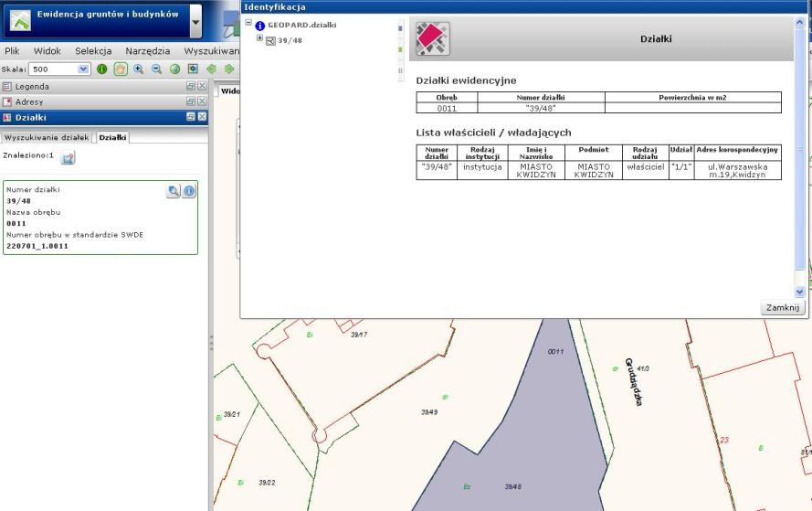Click the export icon beside Znaleziono
The height and width of the screenshot is (511, 812).
click(68, 157)
